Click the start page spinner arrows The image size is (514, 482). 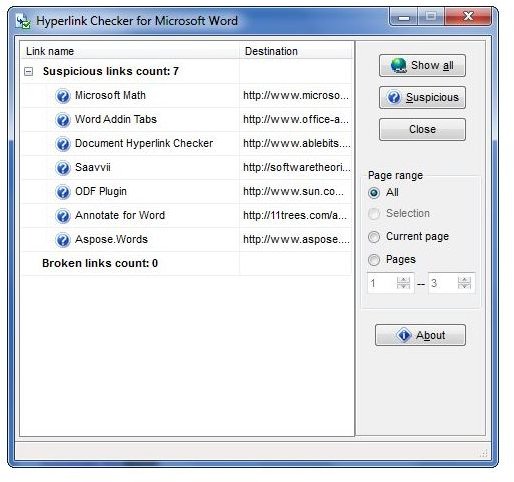[403, 283]
